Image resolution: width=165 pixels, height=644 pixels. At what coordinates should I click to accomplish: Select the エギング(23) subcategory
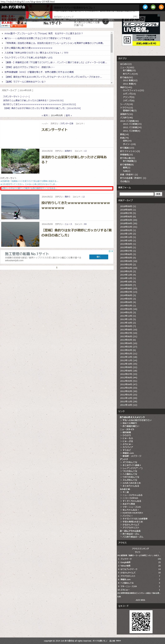tap(129, 94)
